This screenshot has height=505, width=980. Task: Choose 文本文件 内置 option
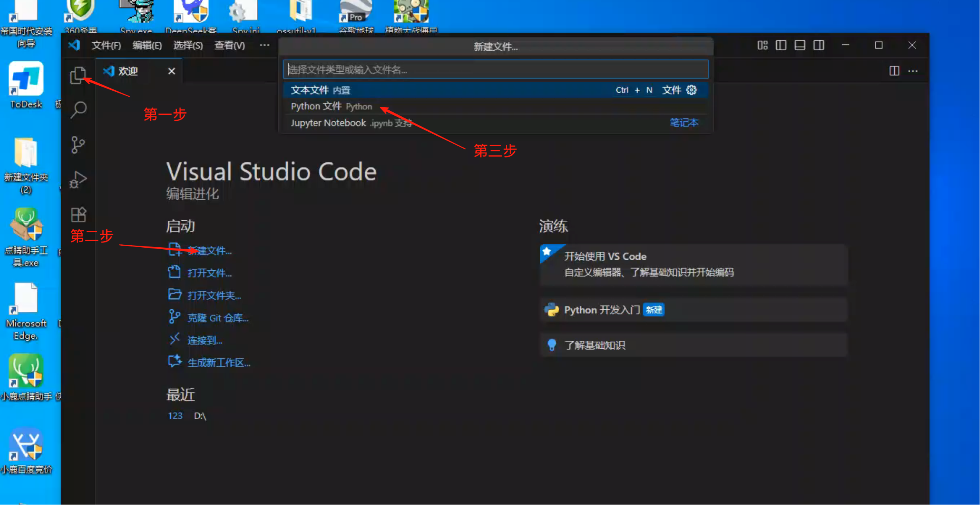point(496,90)
